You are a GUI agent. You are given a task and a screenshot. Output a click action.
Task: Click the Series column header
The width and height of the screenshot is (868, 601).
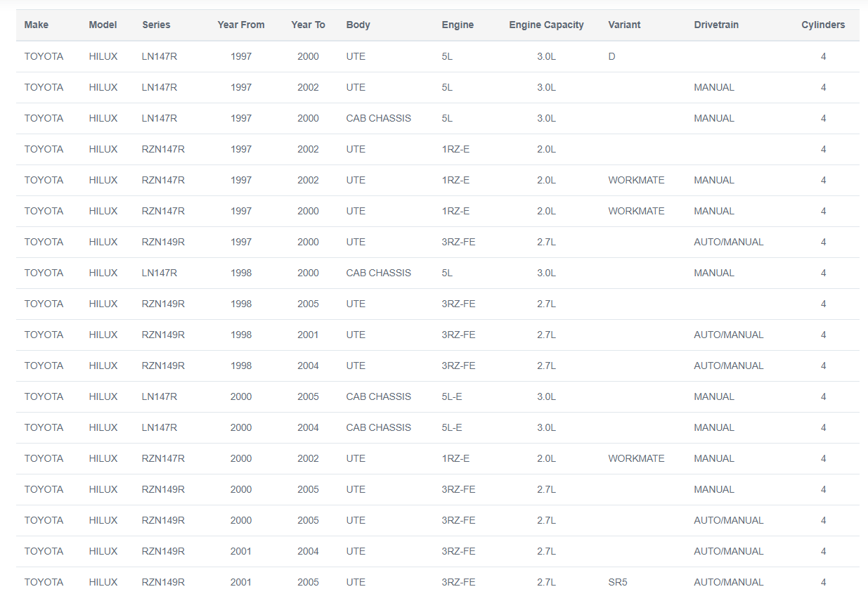click(156, 25)
